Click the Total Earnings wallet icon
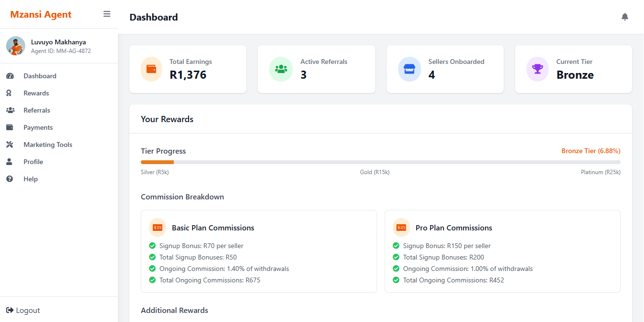 (x=152, y=69)
